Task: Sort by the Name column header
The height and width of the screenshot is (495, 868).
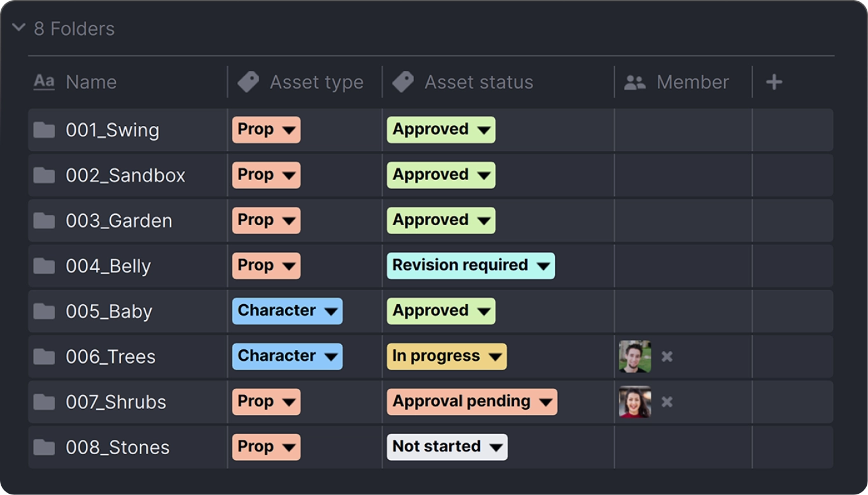Action: (90, 82)
